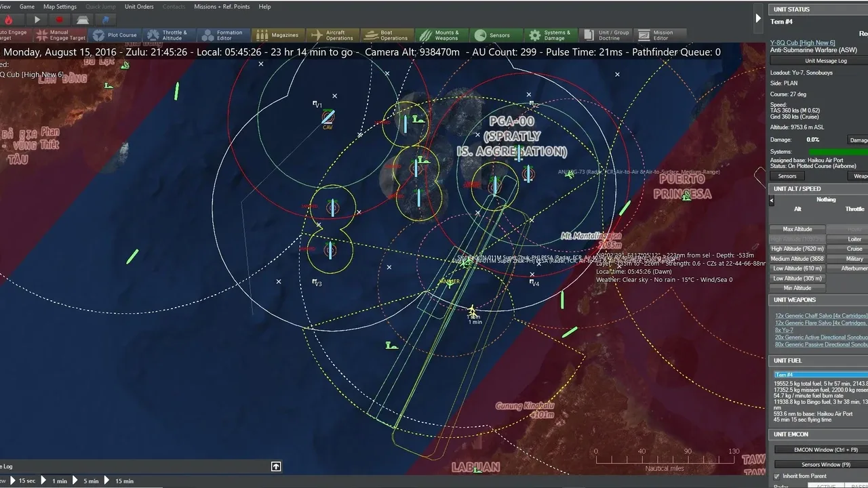Screen dimensions: 868x488
Task: Collapse the Unit Weapons section header
Action: [795, 300]
